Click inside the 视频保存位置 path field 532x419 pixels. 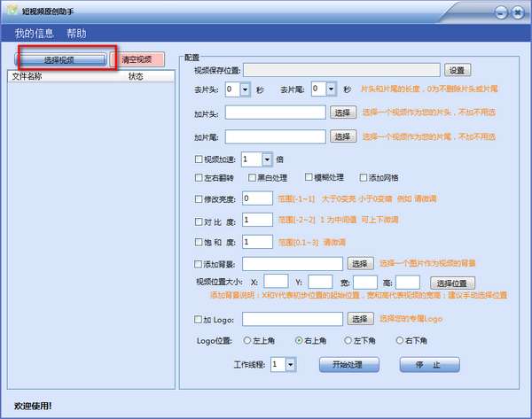coord(341,70)
